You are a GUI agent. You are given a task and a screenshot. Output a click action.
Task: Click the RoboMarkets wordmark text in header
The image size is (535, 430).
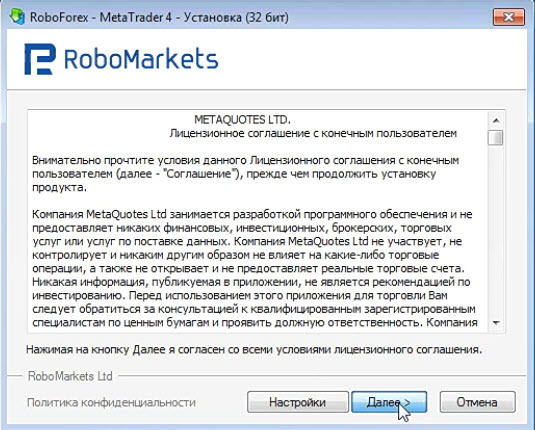[x=141, y=59]
